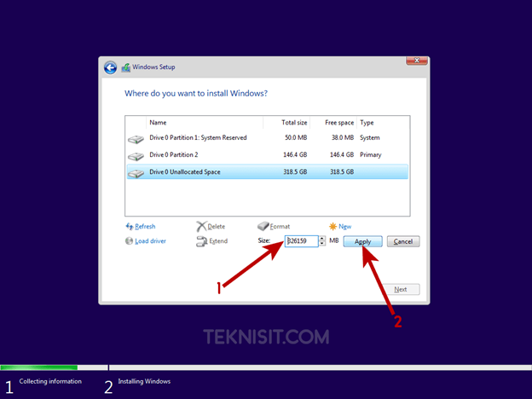
Task: Increase size with spinner up arrow
Action: click(x=322, y=239)
